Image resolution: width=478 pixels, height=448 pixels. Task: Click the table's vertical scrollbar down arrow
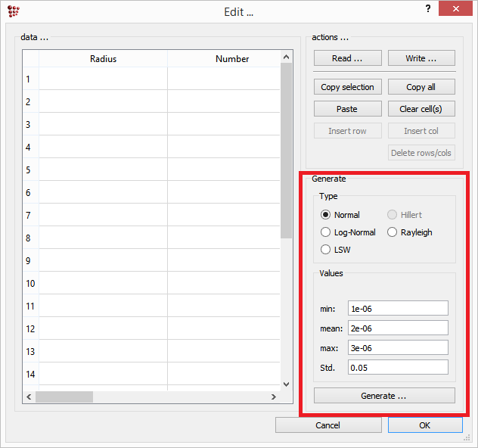click(x=286, y=384)
